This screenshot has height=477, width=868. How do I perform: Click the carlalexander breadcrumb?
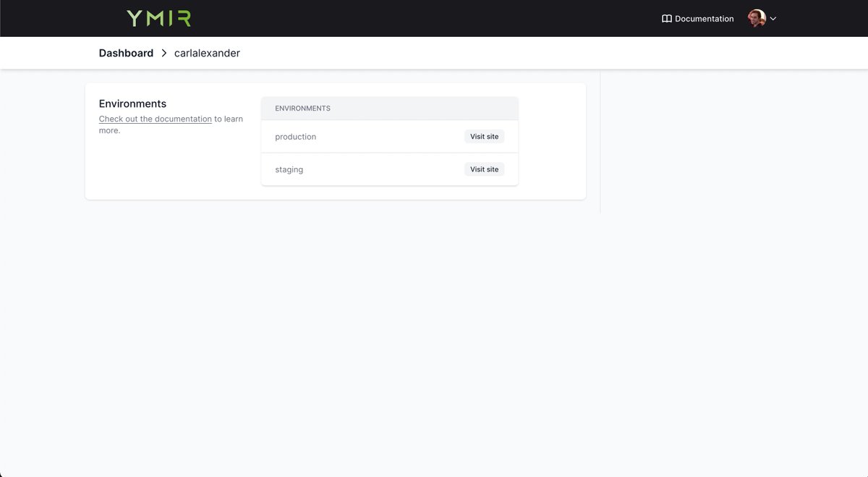(207, 53)
